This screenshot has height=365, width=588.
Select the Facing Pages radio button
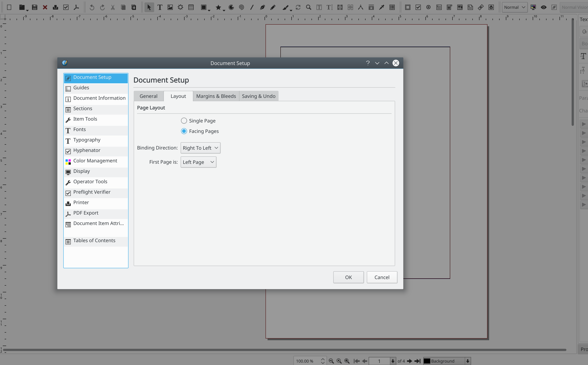pyautogui.click(x=184, y=131)
